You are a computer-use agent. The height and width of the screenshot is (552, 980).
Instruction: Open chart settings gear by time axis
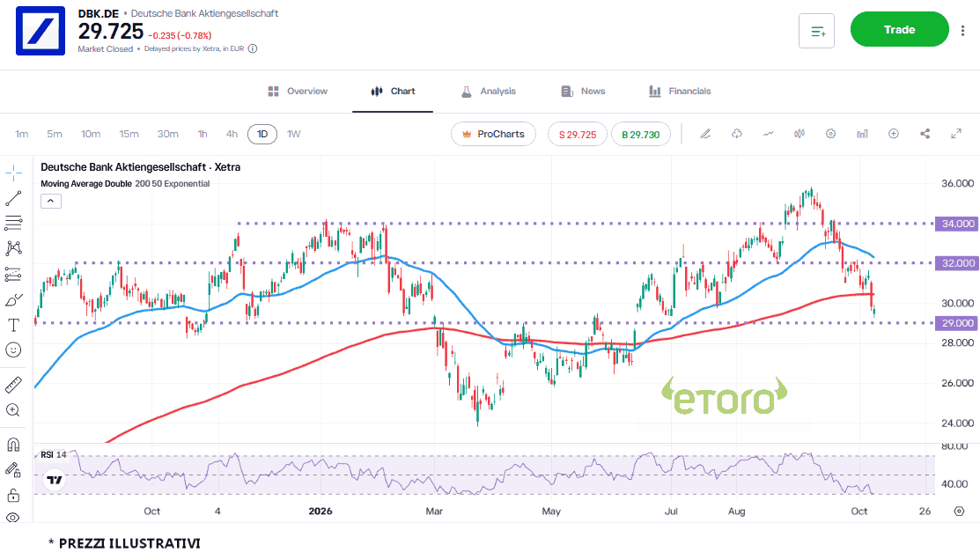click(x=960, y=512)
